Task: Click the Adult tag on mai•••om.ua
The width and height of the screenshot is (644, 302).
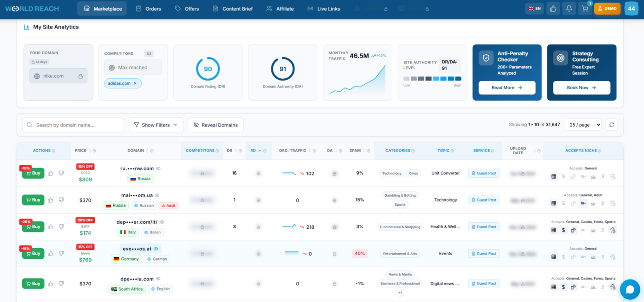Action: (x=168, y=205)
